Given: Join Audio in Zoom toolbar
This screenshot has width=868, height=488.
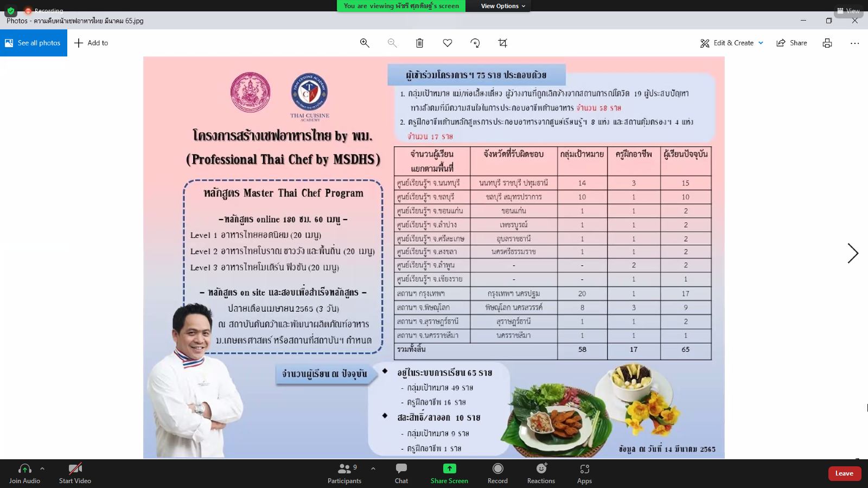Looking at the screenshot, I should click(x=24, y=473).
